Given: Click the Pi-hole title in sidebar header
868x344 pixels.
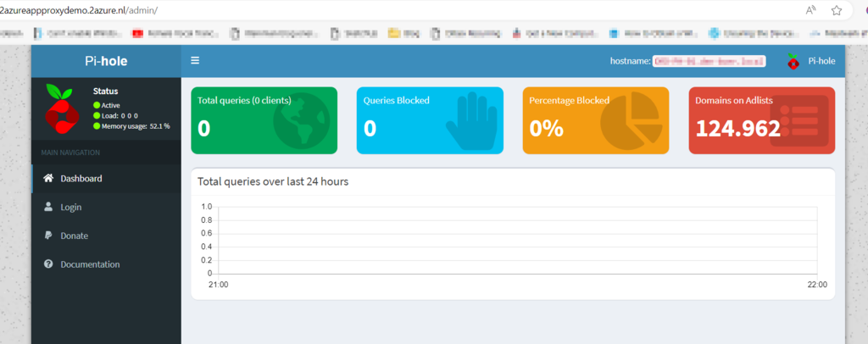Looking at the screenshot, I should point(106,61).
